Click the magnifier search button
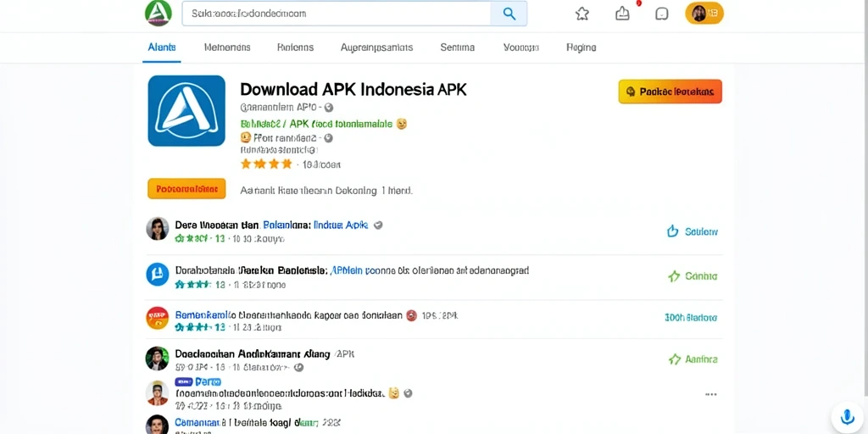Image resolution: width=868 pixels, height=434 pixels. [x=509, y=14]
